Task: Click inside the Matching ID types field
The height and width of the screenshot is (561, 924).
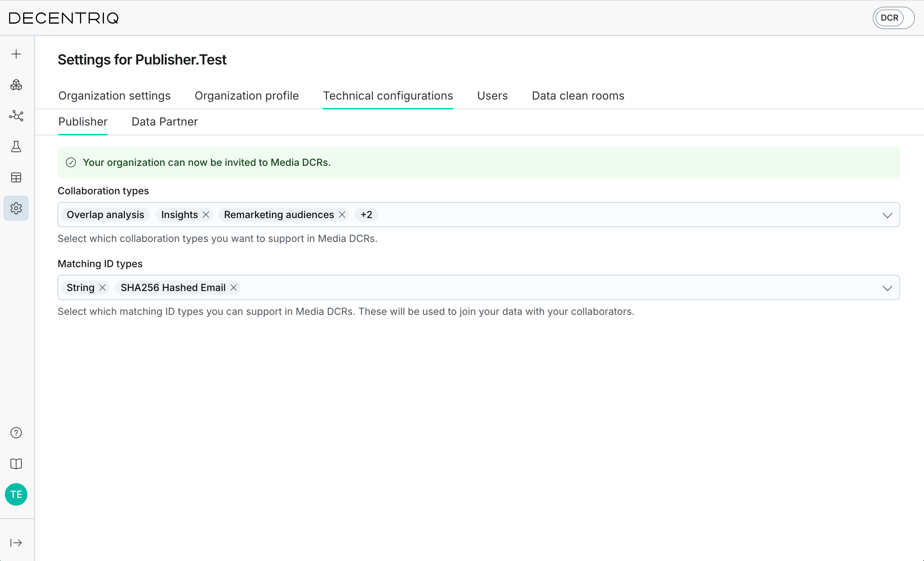Action: [x=478, y=288]
